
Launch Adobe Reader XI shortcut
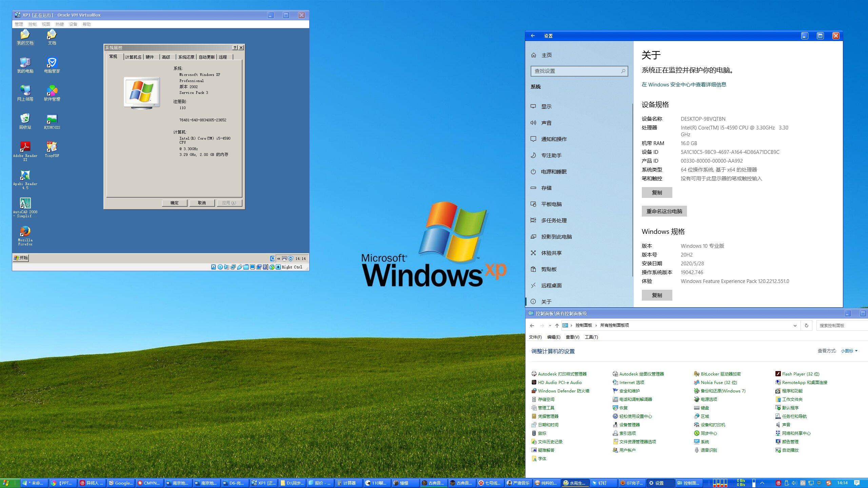[25, 151]
